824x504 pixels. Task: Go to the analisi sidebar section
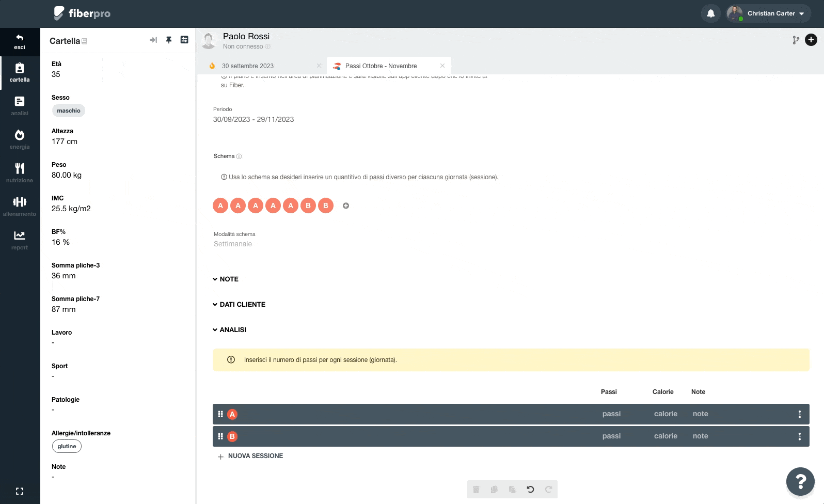tap(20, 106)
